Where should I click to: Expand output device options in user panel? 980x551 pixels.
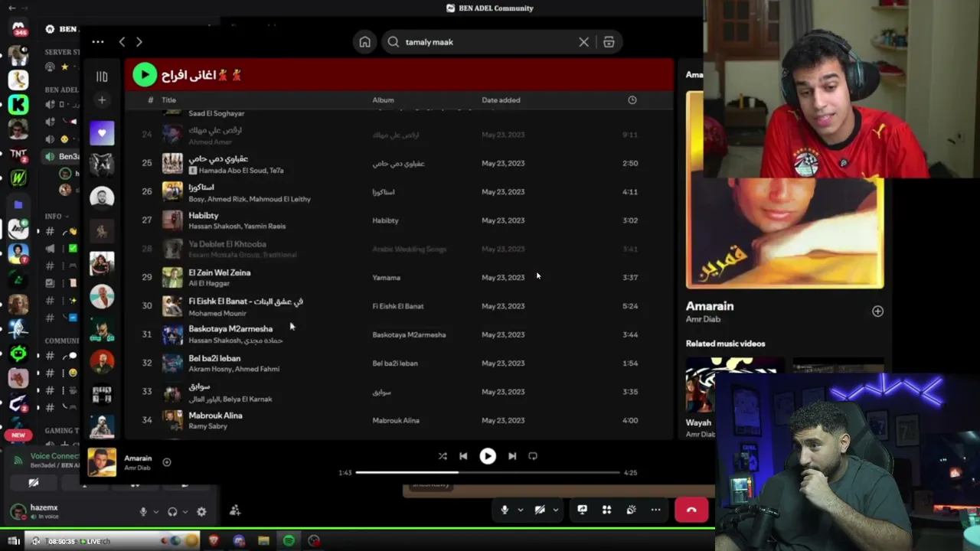coord(185,512)
